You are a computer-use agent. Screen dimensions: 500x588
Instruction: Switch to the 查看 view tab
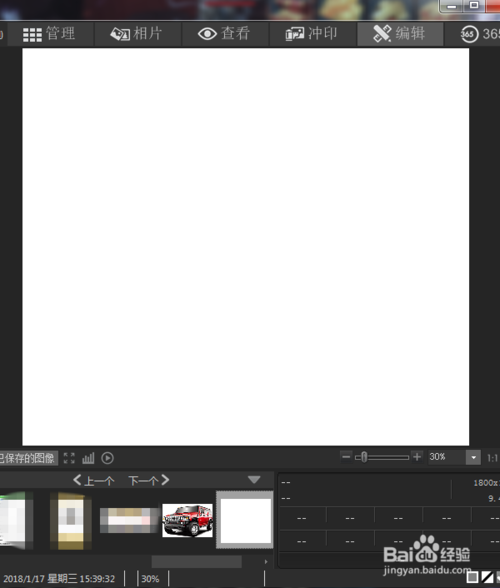(x=224, y=34)
